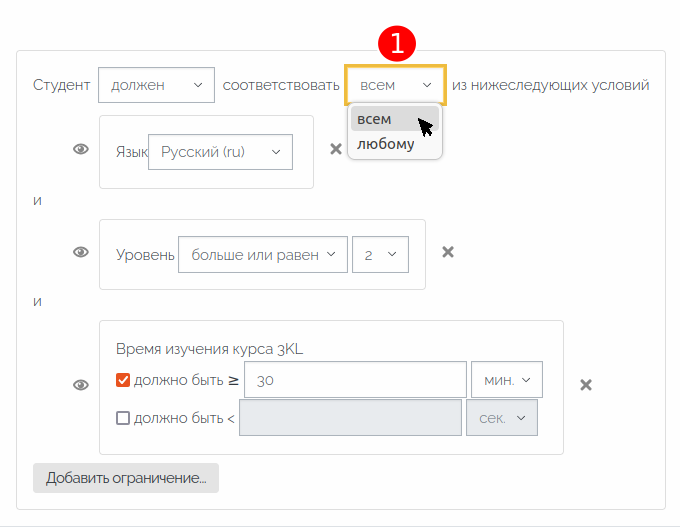Remove the Язык restriction with X icon
The width and height of the screenshot is (680, 527).
tap(336, 149)
